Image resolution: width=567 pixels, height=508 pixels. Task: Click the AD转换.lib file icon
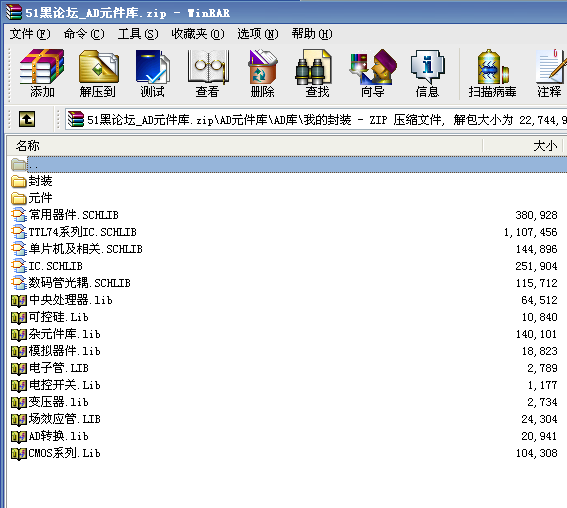pos(19,436)
